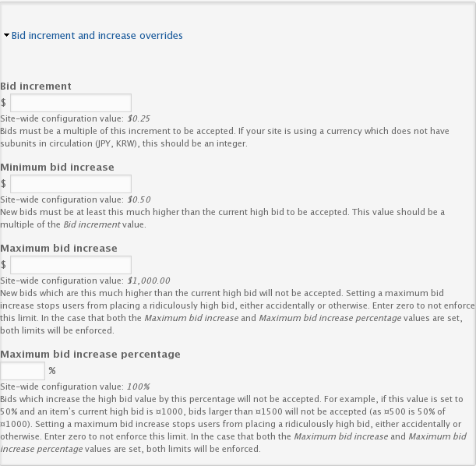Click the 'Bid increment' field label
Viewport: 476px width, 466px height.
coord(36,86)
